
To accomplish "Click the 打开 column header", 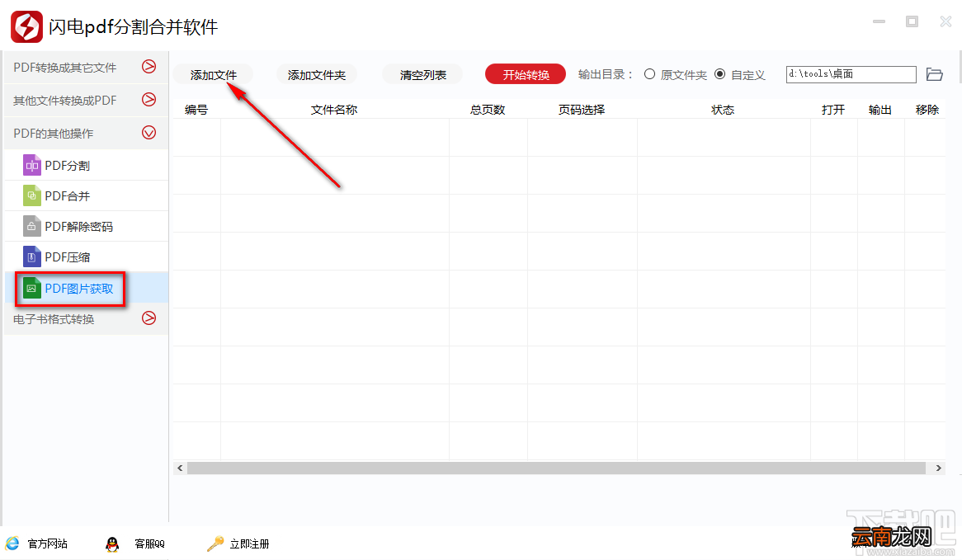I will click(833, 110).
